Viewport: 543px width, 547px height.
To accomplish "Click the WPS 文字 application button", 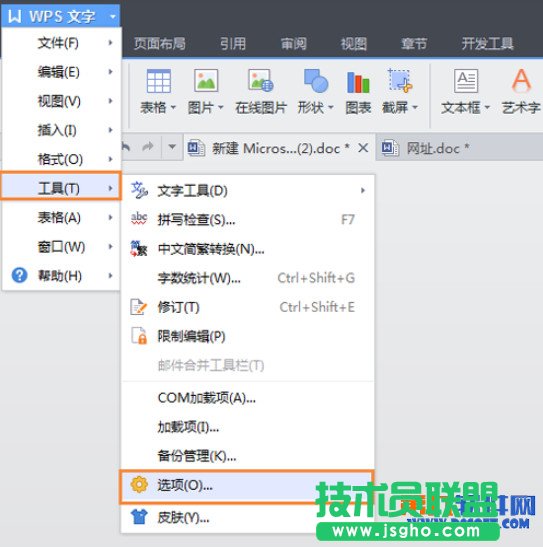I will 61,16.
